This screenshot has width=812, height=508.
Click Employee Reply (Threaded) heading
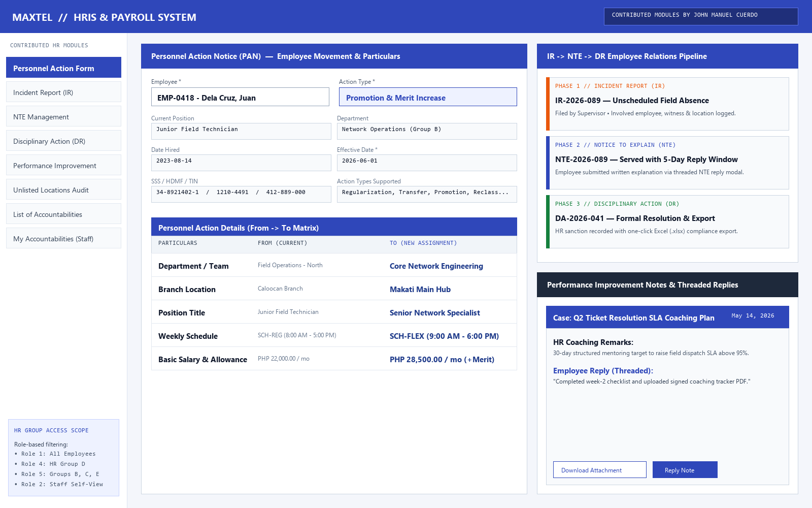(603, 371)
